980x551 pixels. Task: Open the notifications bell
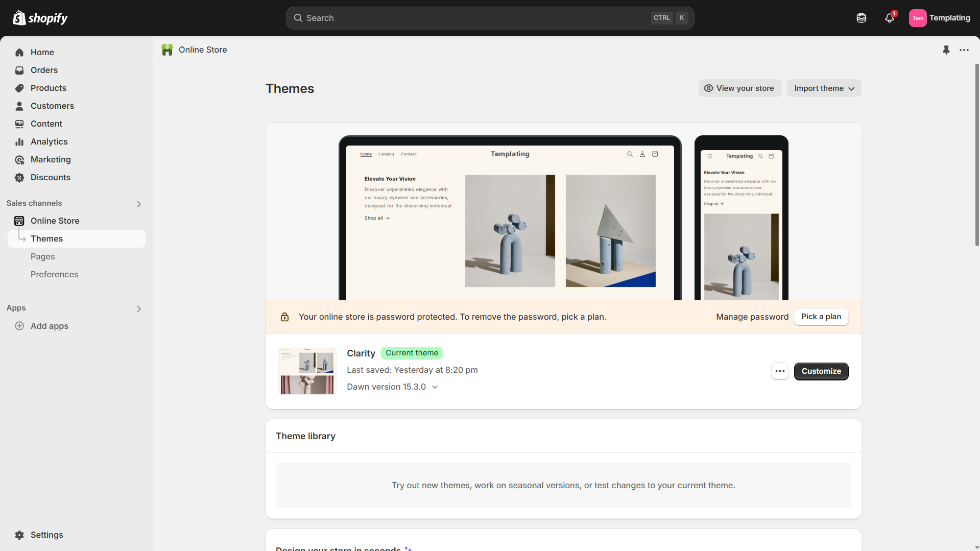click(890, 18)
